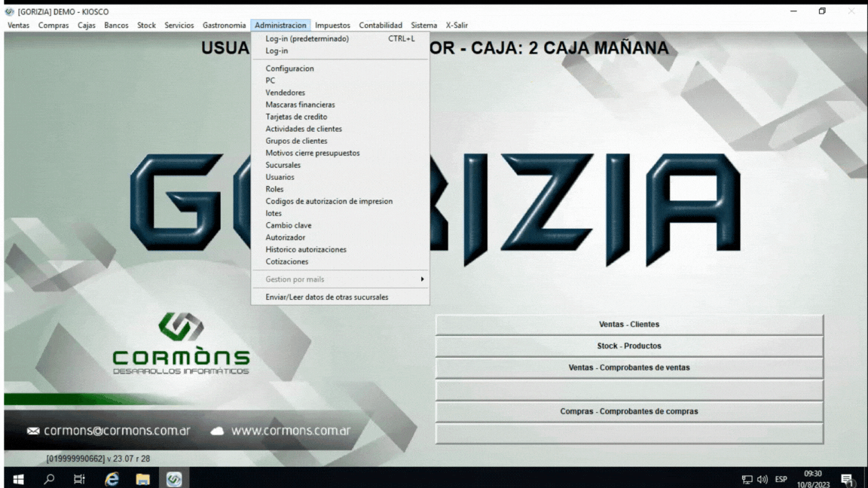
Task: Select Gorizia app icon in taskbar
Action: [174, 479]
